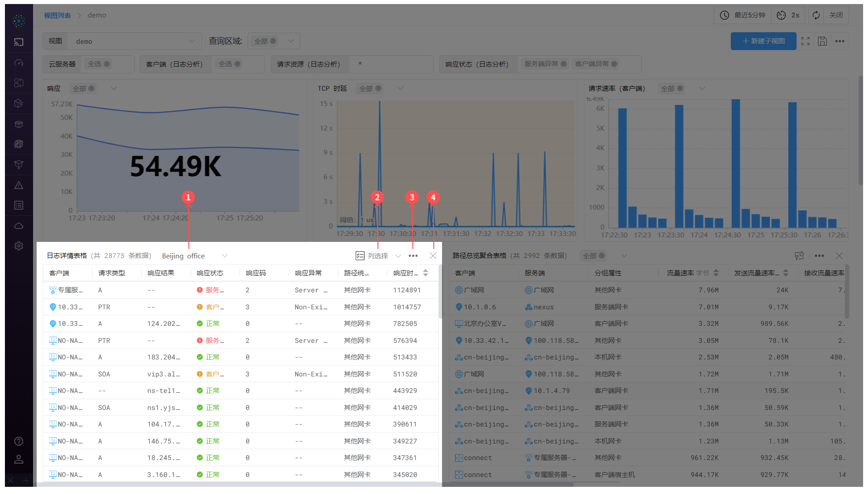Remove 全选 tag from 云服务器 filter
The height and width of the screenshot is (494, 868).
click(107, 64)
